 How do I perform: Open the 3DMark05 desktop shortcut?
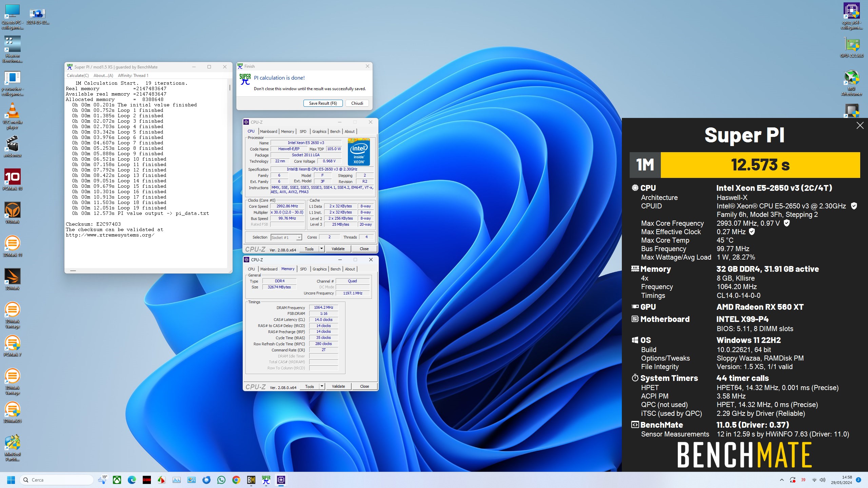pos(13,412)
